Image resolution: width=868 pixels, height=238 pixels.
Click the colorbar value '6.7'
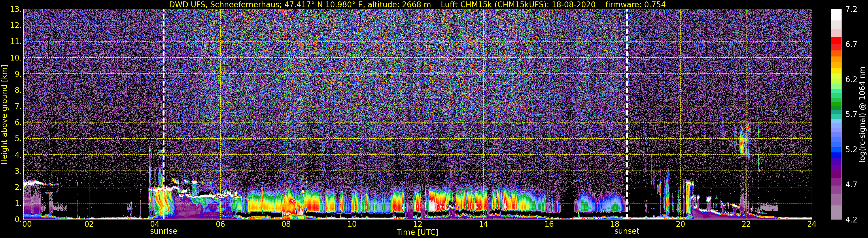coord(851,44)
